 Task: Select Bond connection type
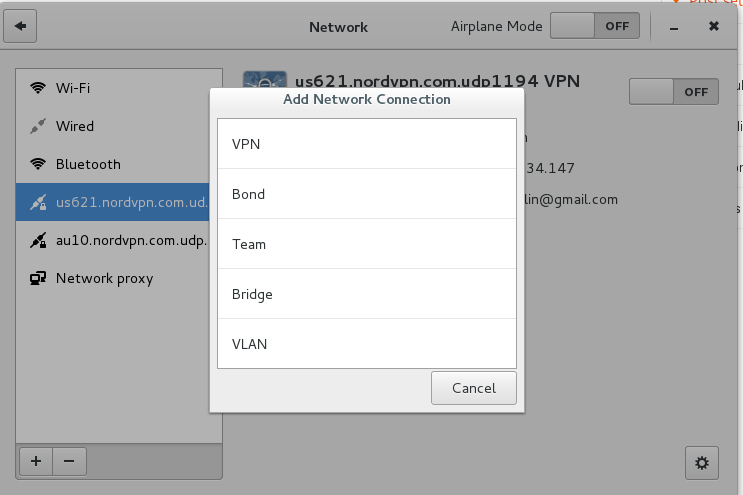tap(367, 194)
